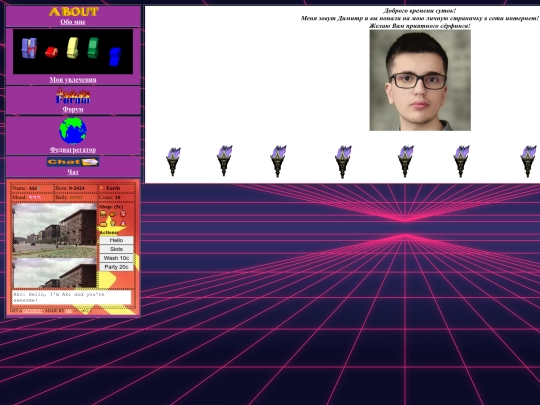Click the Party 20c button
This screenshot has width=540, height=405.
point(116,267)
